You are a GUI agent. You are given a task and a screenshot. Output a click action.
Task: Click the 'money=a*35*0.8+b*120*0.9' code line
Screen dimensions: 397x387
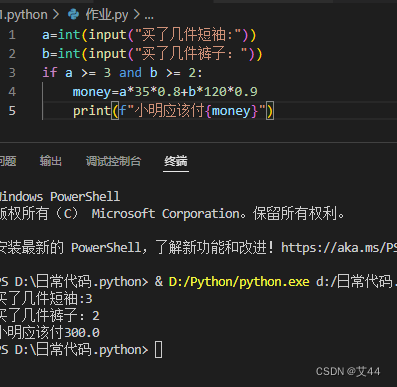(x=165, y=92)
